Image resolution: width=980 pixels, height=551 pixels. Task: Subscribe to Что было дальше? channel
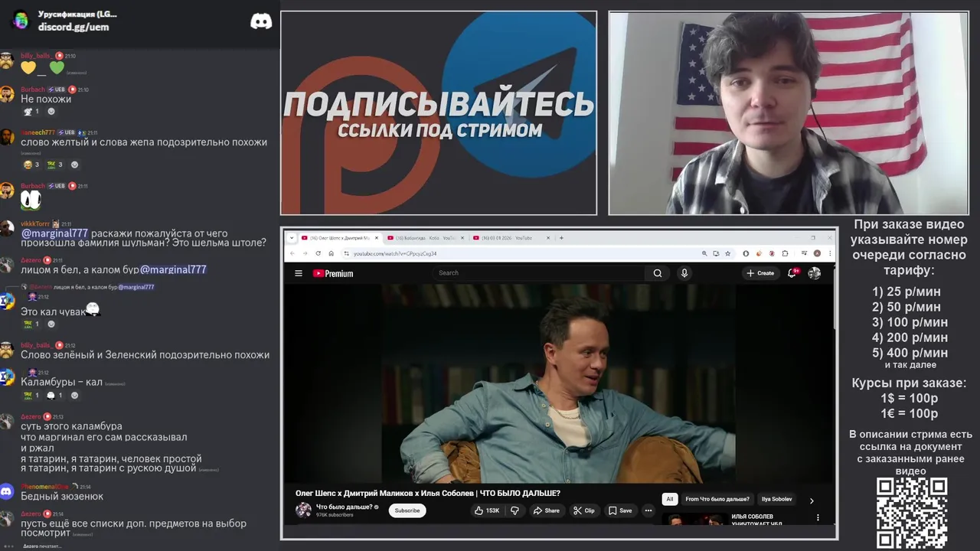click(x=407, y=510)
